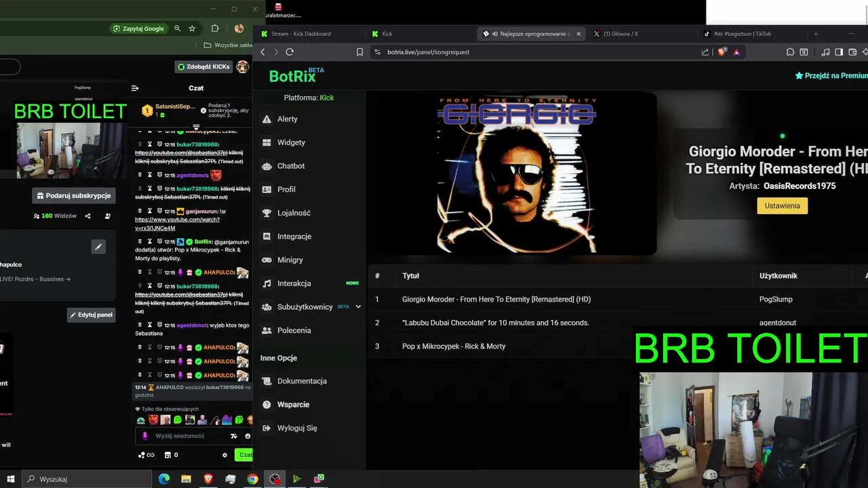Open Microsoft Edge from taskbar

pos(164,479)
